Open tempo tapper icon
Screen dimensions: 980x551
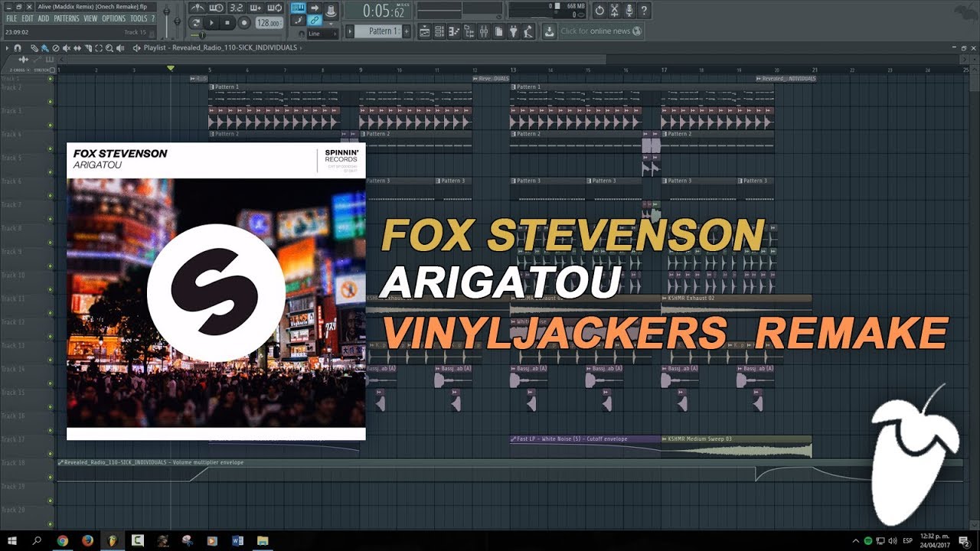(528, 31)
